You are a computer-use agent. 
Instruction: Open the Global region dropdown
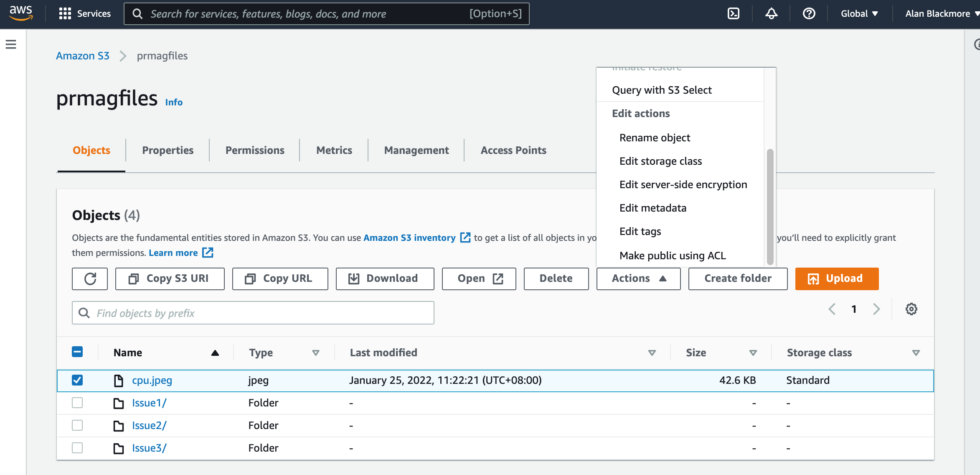[858, 13]
